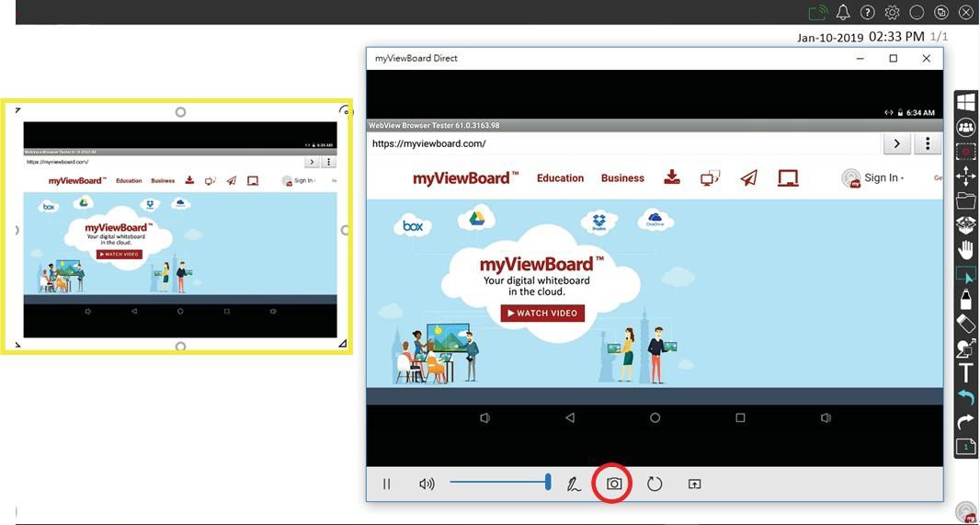Click the box cloud logo
This screenshot has height=525, width=980.
[x=413, y=225]
